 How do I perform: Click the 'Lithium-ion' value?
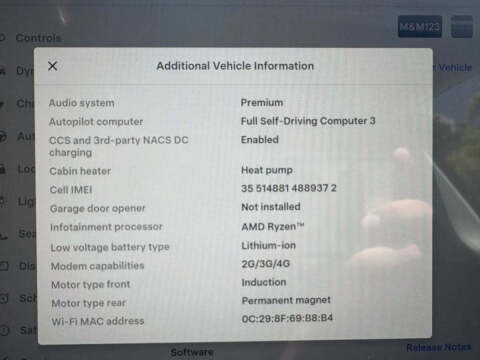(x=268, y=245)
